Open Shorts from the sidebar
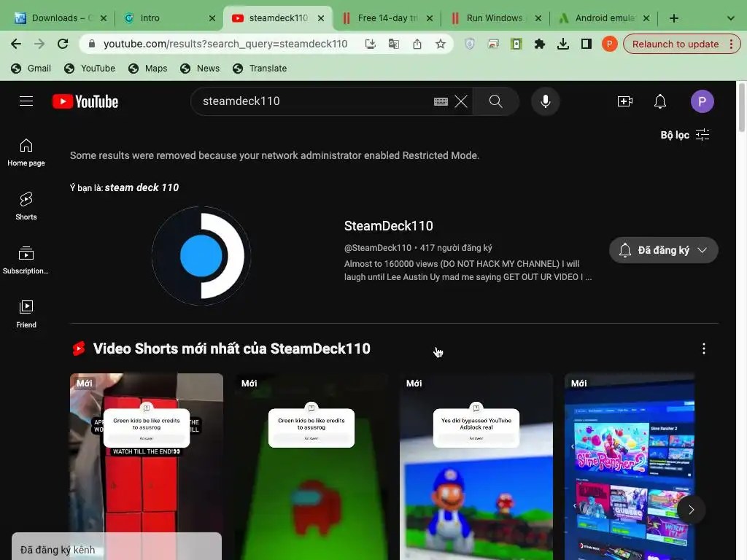This screenshot has height=560, width=747. click(x=26, y=206)
